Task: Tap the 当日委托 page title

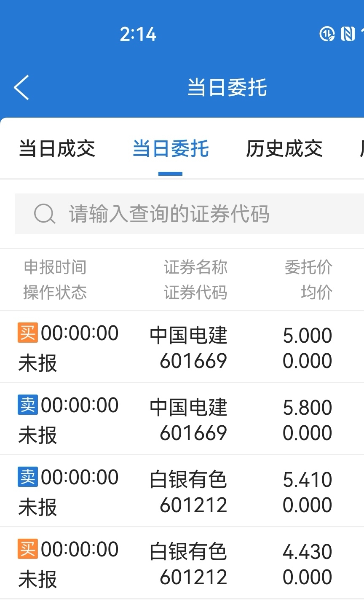Action: coord(227,88)
